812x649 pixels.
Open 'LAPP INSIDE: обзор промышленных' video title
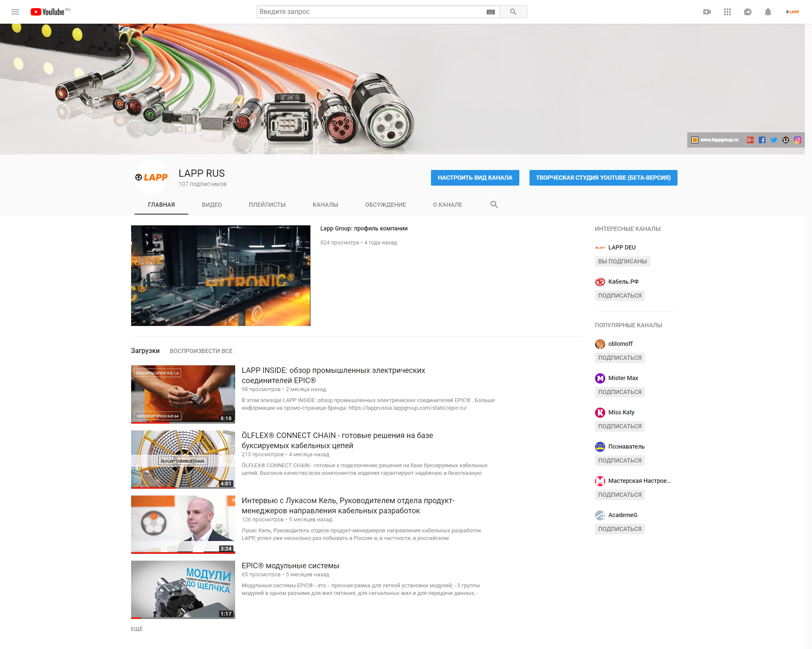334,375
